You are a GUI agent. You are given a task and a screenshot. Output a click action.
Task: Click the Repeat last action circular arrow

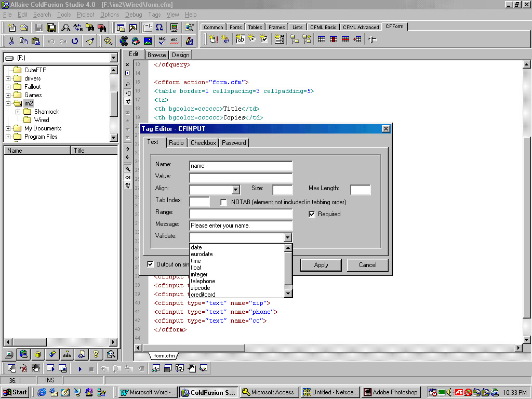(x=75, y=41)
